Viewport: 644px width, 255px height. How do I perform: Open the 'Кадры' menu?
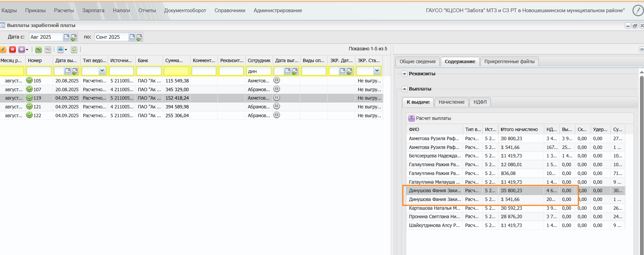(9, 10)
